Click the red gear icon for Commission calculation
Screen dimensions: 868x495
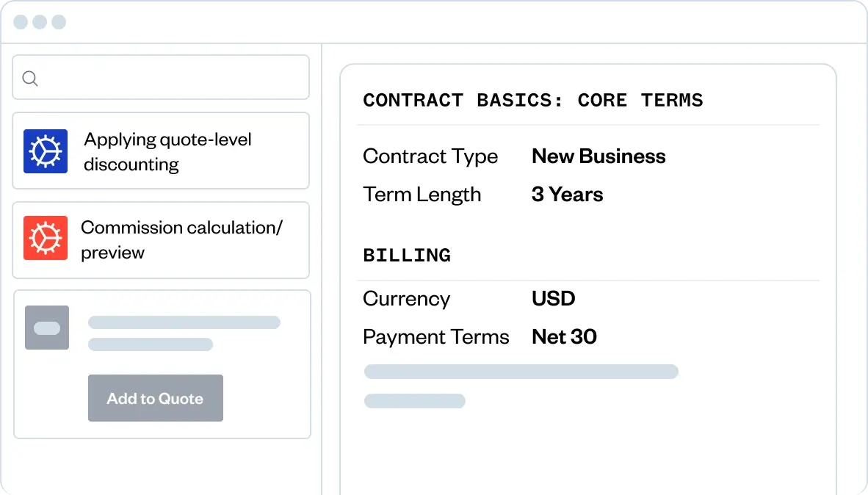point(46,238)
